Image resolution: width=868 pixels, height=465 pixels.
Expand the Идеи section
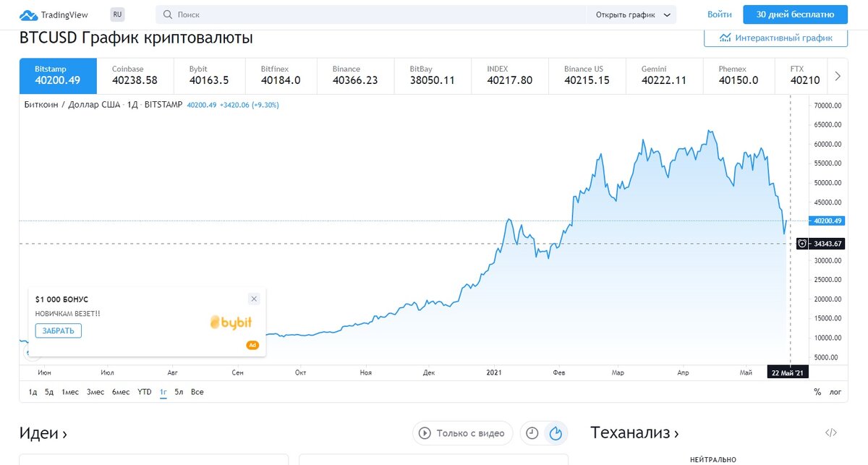coord(43,433)
